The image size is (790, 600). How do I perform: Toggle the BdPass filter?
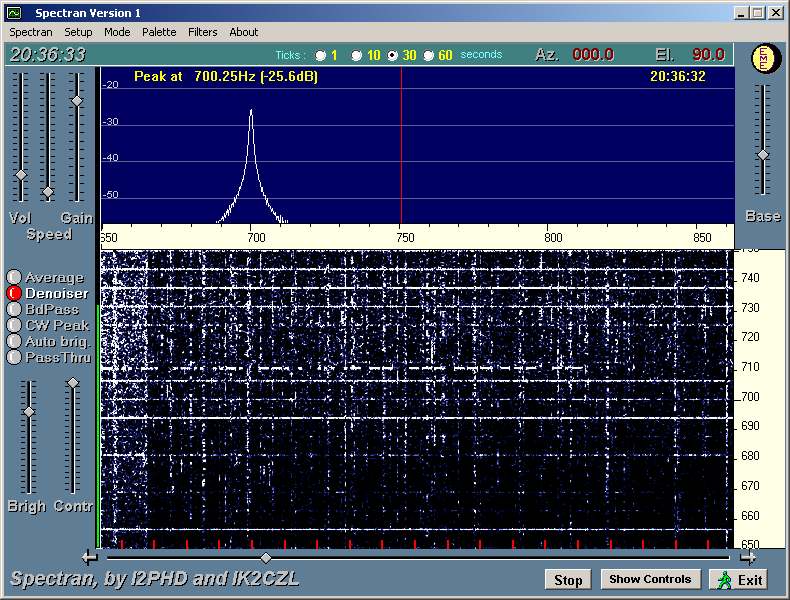click(x=14, y=309)
